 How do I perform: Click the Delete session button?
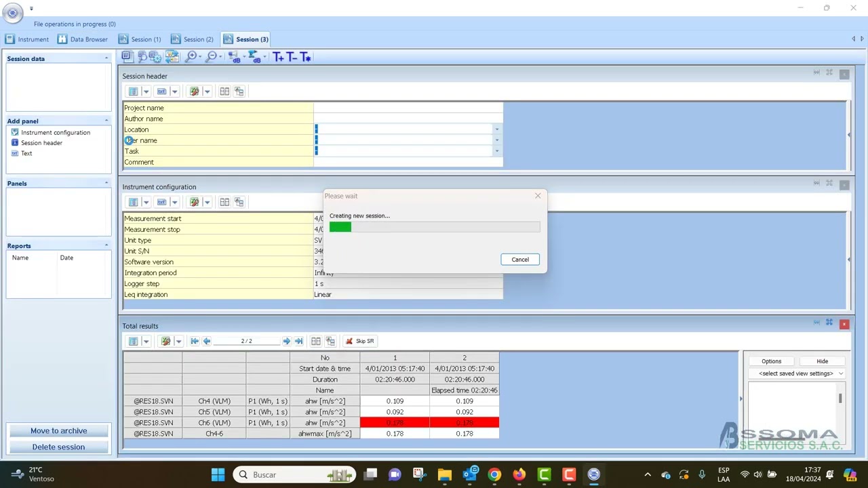59,447
